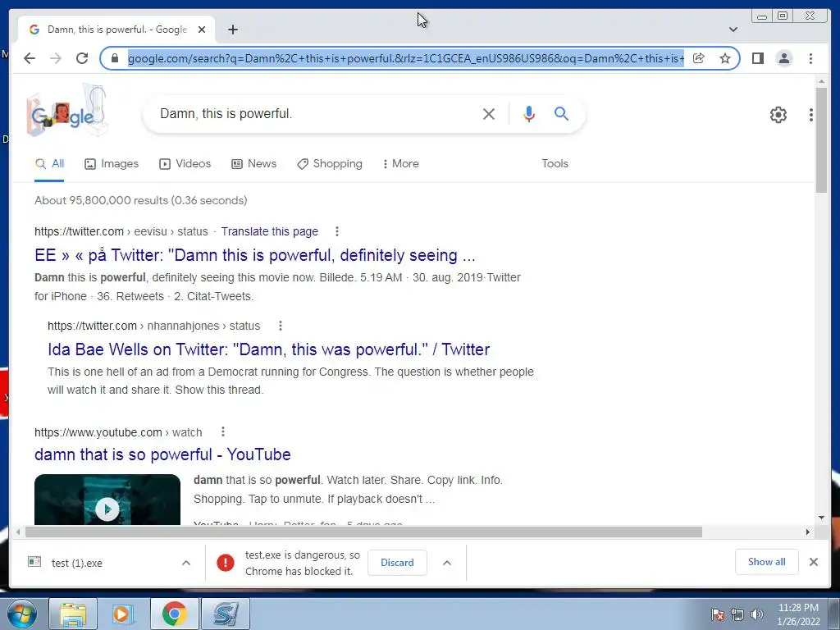Open Chrome three-dot menu
Screen dimensions: 840x630
coord(810,58)
